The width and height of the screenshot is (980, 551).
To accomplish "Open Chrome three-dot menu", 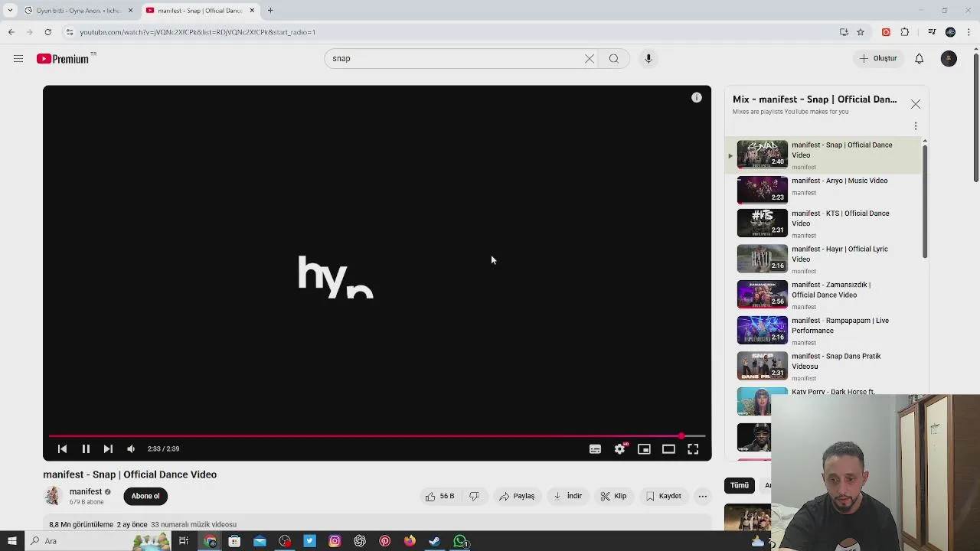I will tap(969, 32).
